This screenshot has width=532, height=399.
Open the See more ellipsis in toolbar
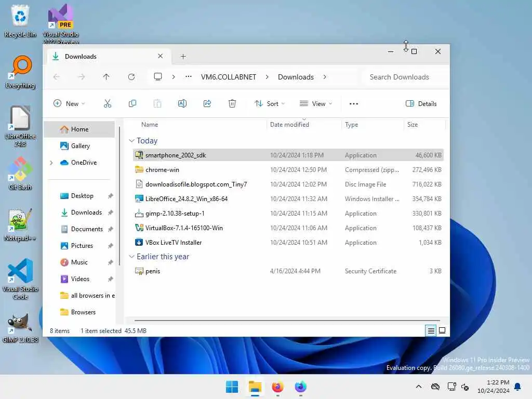(353, 104)
